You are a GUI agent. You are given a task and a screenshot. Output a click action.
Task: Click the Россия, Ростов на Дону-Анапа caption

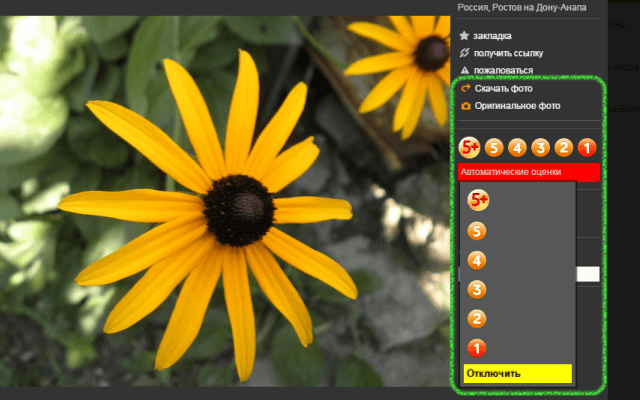[x=522, y=7]
